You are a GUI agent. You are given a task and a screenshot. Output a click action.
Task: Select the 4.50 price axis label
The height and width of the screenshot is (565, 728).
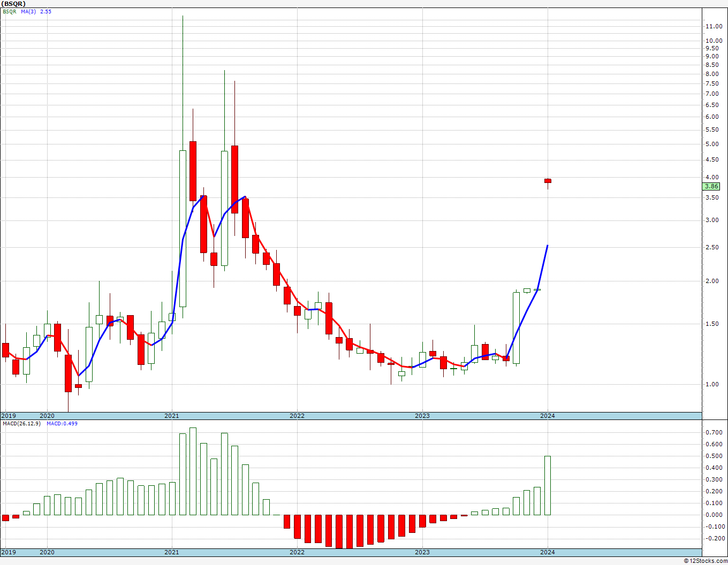[712, 160]
